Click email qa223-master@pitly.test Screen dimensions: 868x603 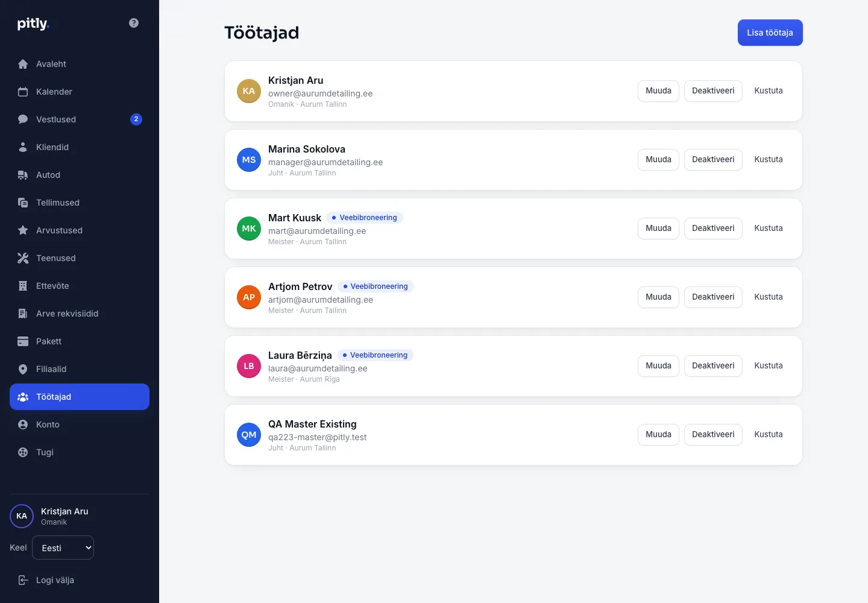318,437
